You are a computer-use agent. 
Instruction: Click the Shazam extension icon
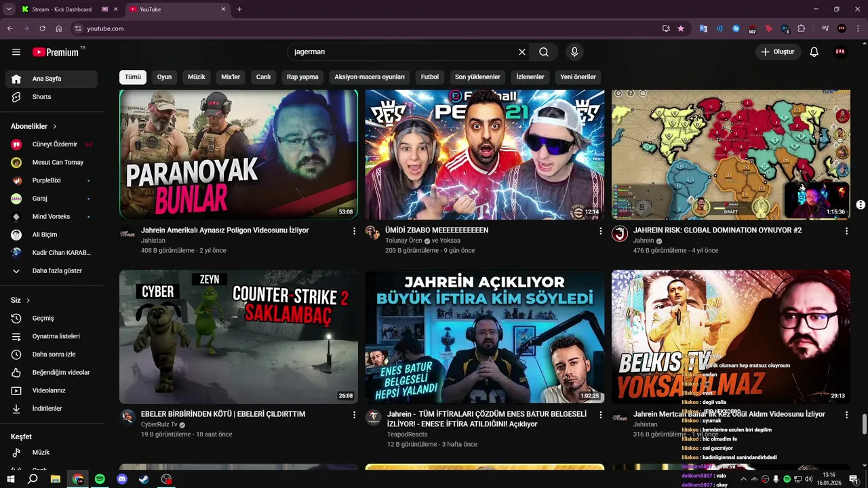point(736,28)
